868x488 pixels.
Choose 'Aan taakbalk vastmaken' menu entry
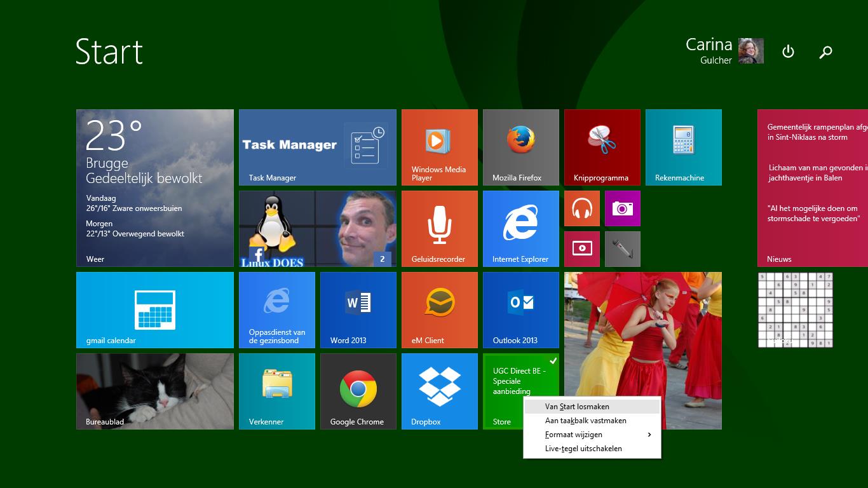pos(592,421)
